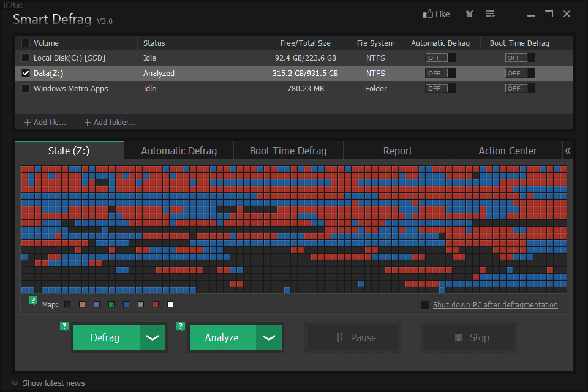Click Show latest news text
Screen dimensions: 588x392
[54, 383]
